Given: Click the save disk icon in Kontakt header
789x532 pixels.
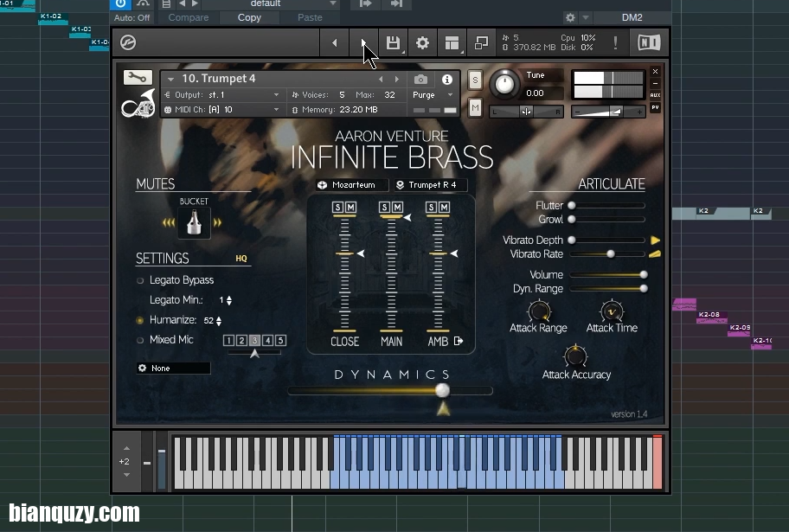Looking at the screenshot, I should (x=394, y=42).
